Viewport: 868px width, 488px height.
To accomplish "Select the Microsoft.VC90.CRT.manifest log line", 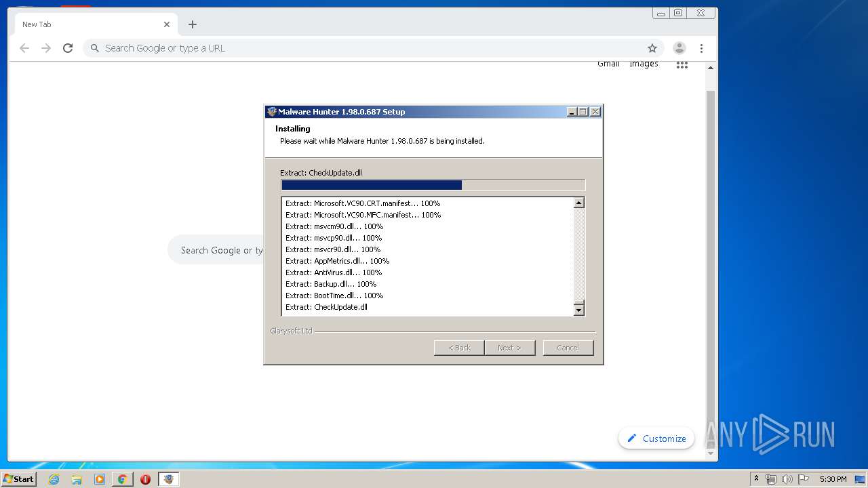I will [363, 203].
